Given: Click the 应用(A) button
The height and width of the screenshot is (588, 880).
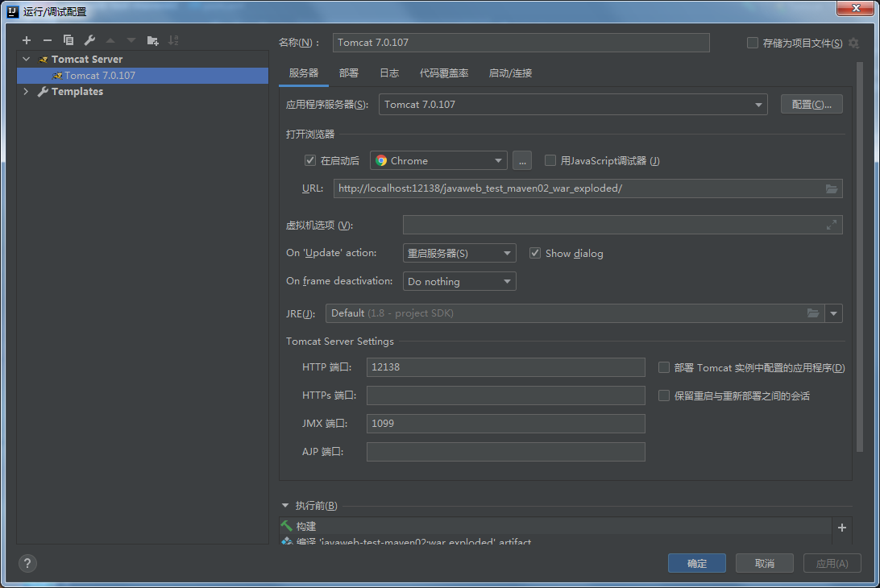Looking at the screenshot, I should (x=832, y=563).
